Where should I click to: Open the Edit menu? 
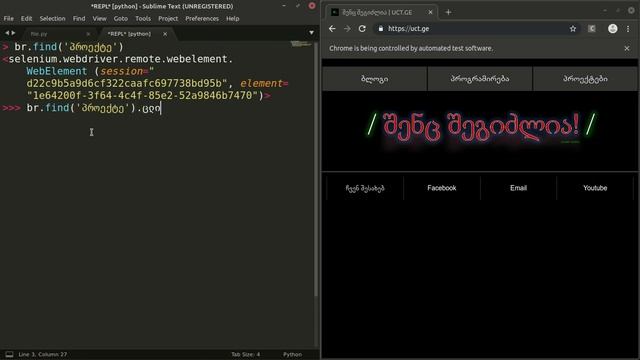27,19
